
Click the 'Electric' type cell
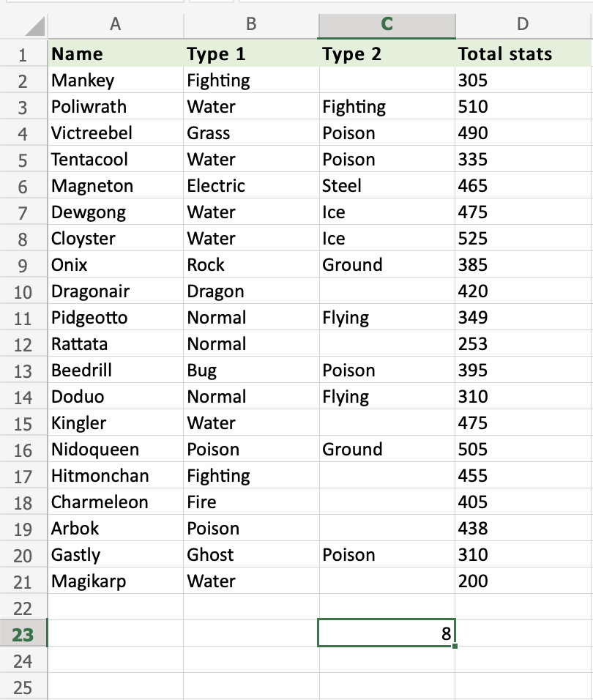click(251, 186)
